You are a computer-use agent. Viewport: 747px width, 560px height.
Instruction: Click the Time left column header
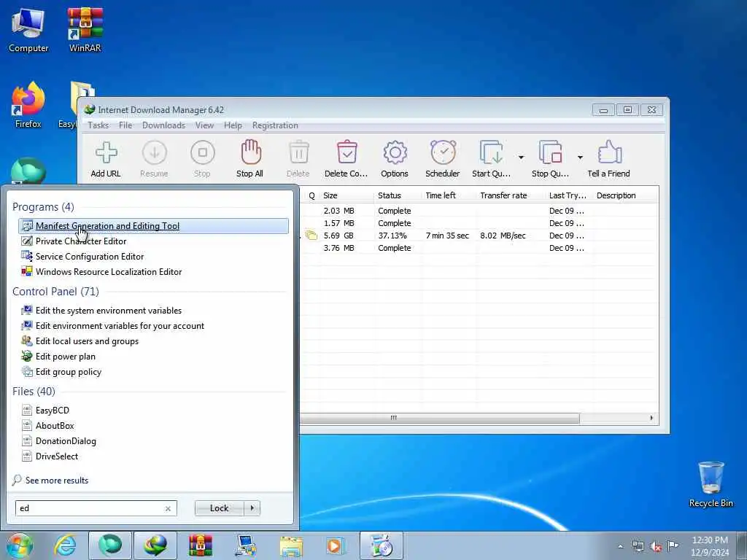click(449, 195)
